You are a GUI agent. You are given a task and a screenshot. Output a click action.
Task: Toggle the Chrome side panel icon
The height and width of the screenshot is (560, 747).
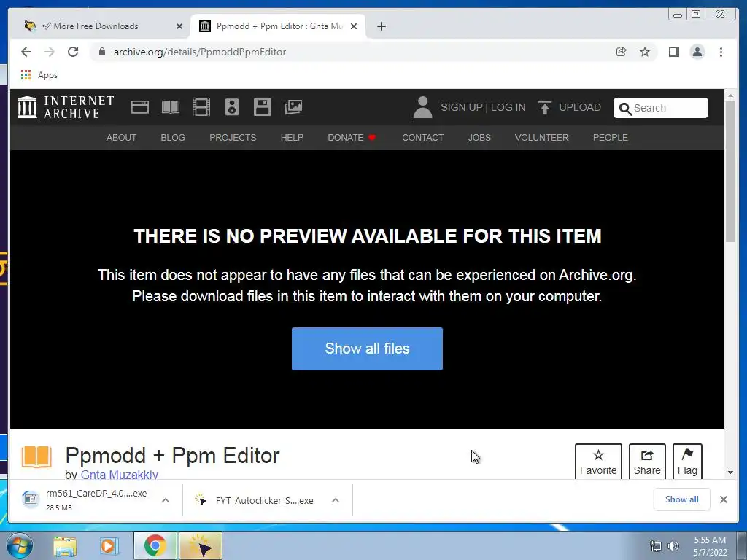[x=673, y=52]
